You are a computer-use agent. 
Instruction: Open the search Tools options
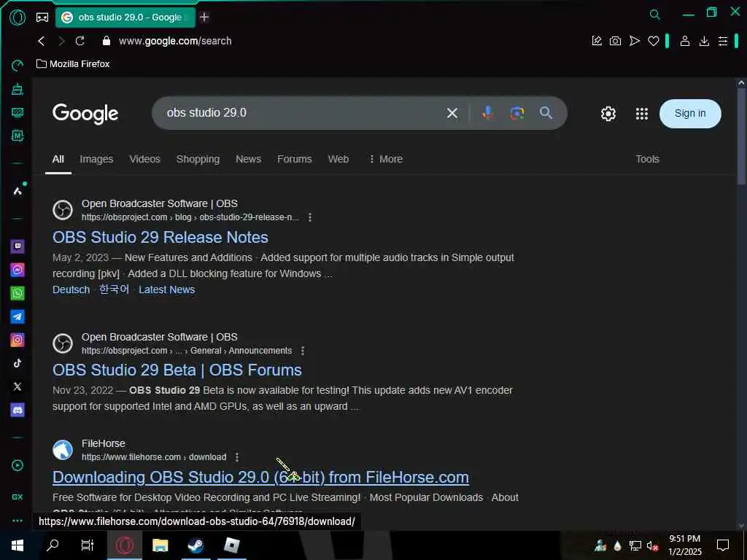(x=647, y=159)
